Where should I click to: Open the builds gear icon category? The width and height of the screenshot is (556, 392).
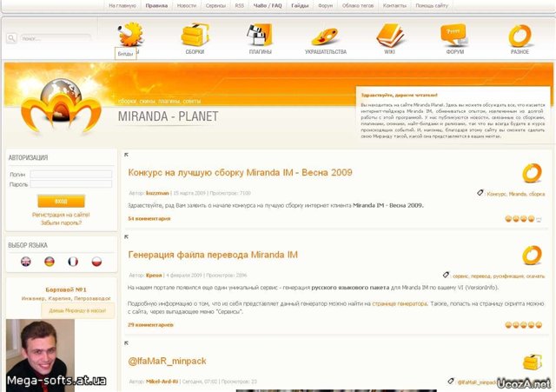tap(130, 34)
